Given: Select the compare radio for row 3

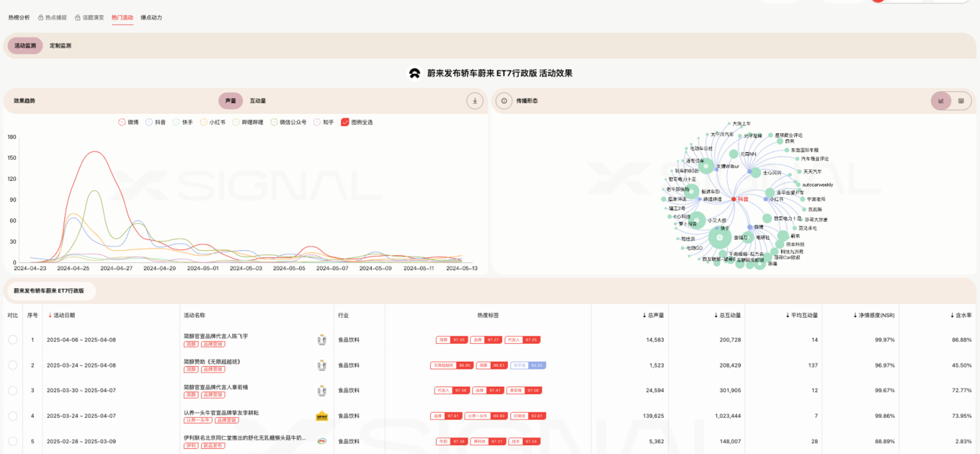Looking at the screenshot, I should pyautogui.click(x=12, y=391).
